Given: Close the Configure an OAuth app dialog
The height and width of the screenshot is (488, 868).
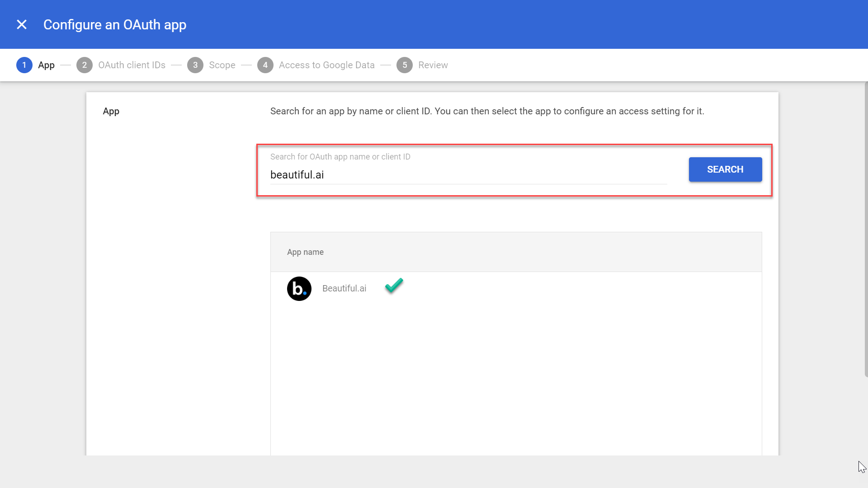Looking at the screenshot, I should [x=22, y=24].
